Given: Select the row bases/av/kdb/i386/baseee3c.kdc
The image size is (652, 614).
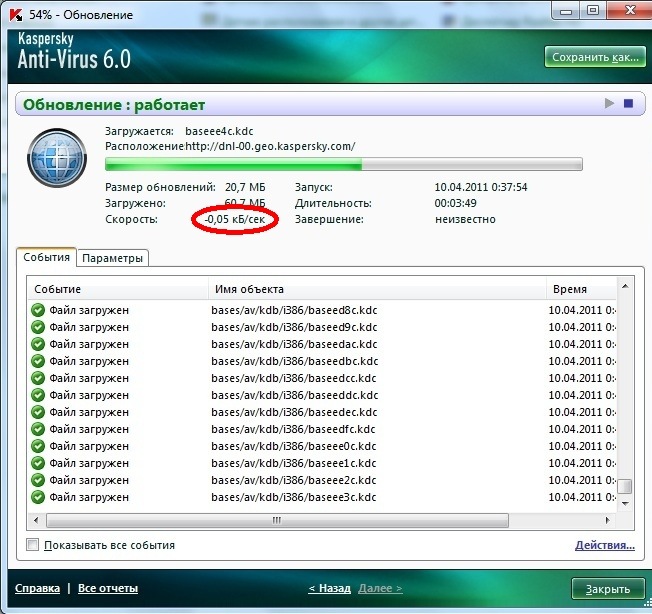Looking at the screenshot, I should pyautogui.click(x=322, y=497).
